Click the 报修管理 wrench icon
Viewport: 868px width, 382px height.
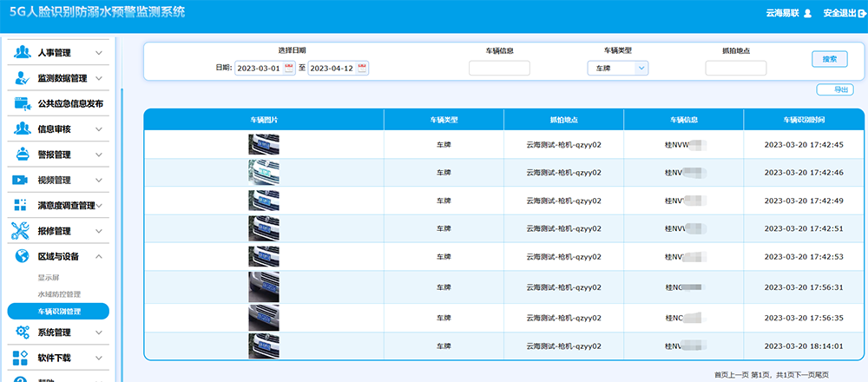[x=22, y=231]
